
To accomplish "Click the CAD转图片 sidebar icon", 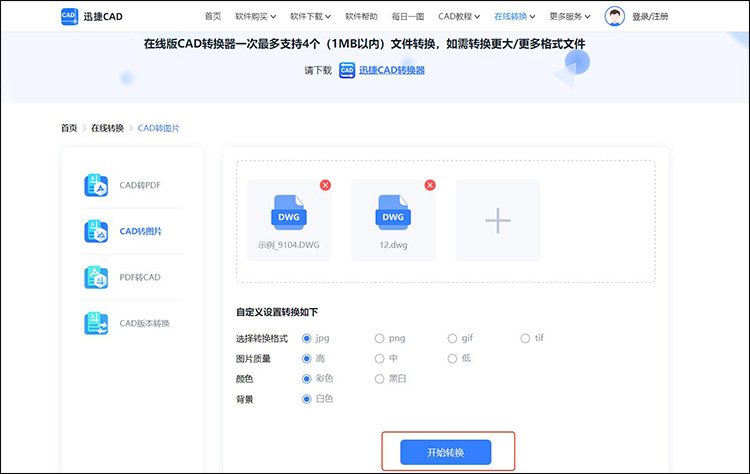I will 96,231.
